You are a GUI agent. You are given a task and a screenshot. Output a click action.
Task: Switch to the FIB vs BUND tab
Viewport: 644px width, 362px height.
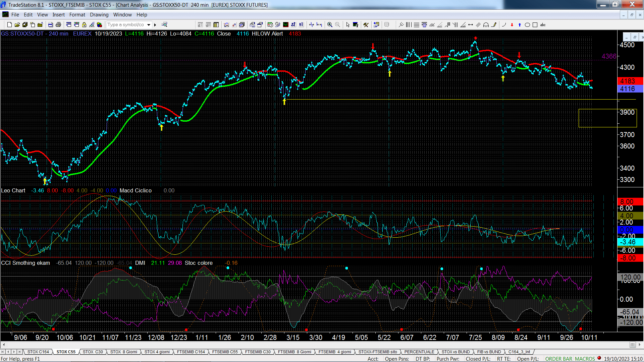tap(489, 352)
